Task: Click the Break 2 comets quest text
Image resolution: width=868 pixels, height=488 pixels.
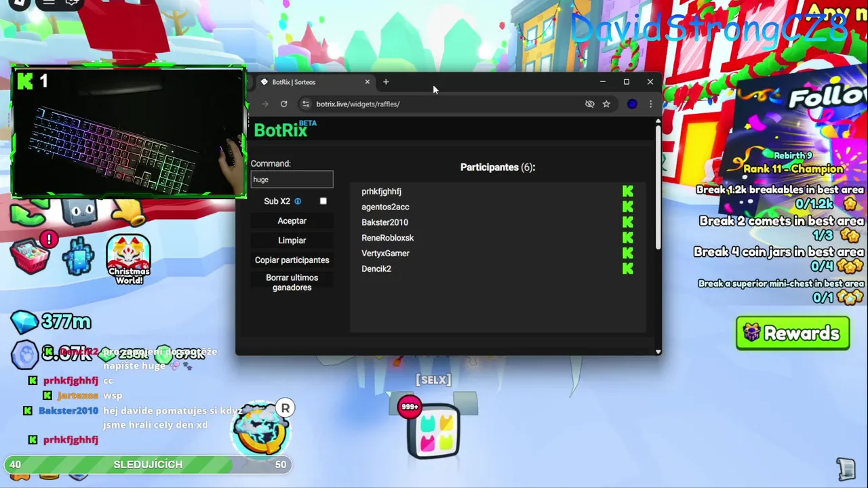Action: click(781, 221)
